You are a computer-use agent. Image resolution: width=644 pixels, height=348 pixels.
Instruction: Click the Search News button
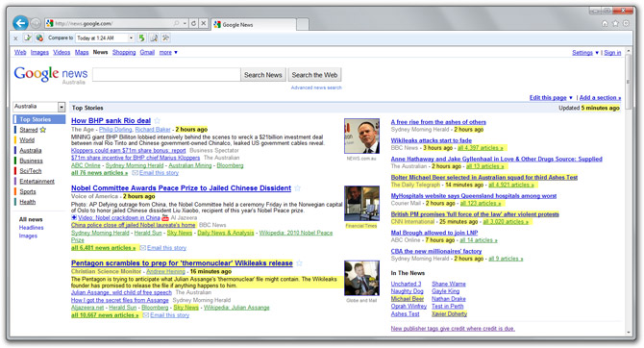pyautogui.click(x=262, y=75)
